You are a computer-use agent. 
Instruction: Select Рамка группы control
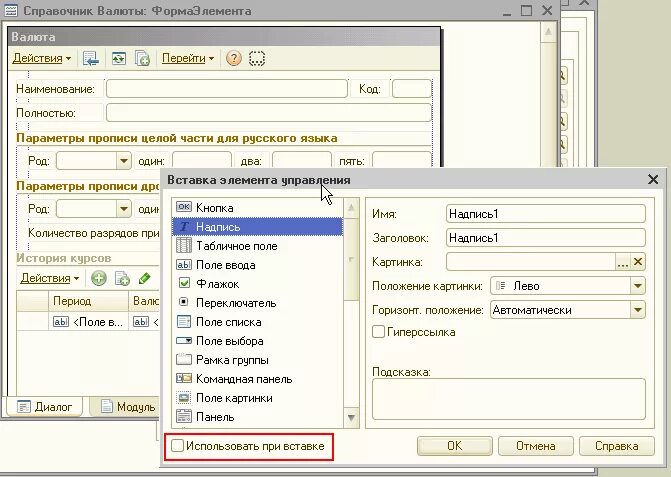258,360
